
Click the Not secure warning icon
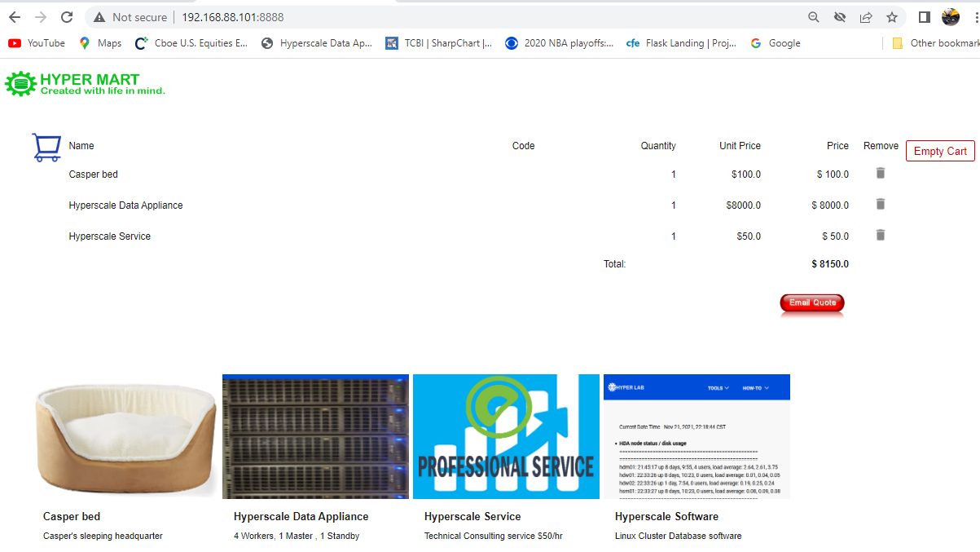coord(99,17)
